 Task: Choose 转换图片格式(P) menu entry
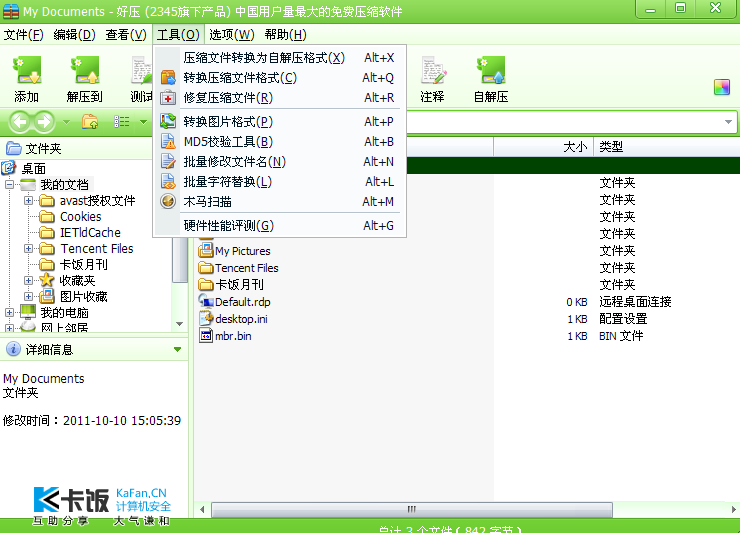click(279, 122)
